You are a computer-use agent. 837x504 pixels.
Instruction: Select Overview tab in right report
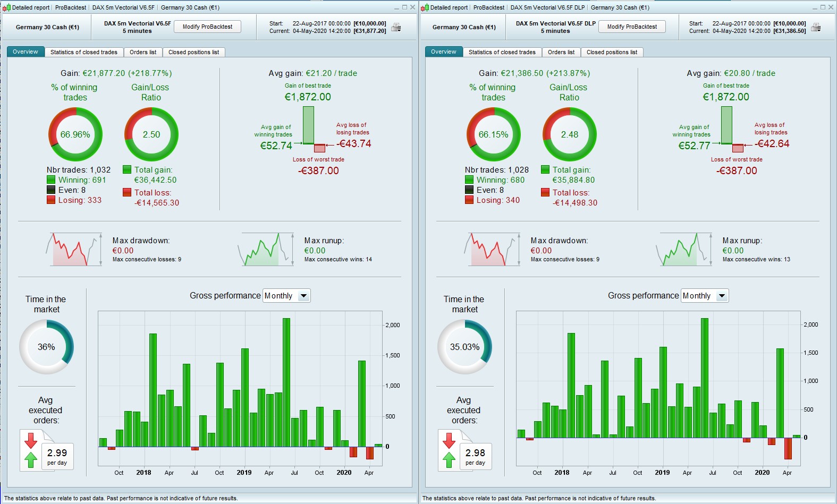443,52
